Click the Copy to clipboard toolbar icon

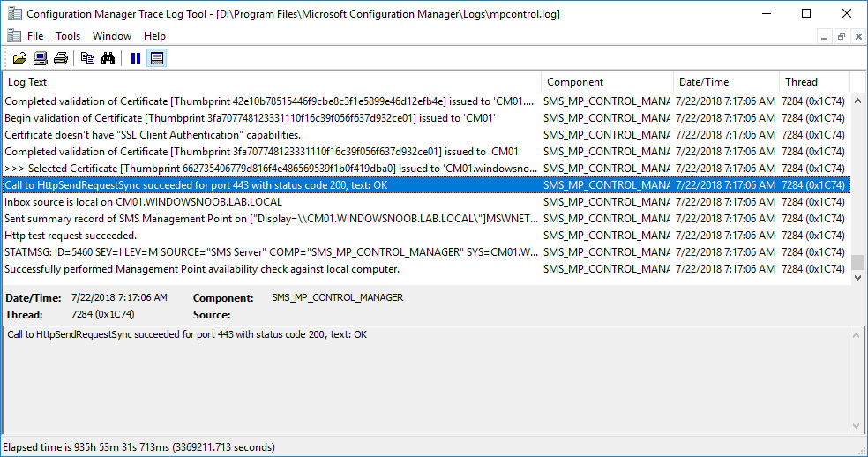pos(87,58)
